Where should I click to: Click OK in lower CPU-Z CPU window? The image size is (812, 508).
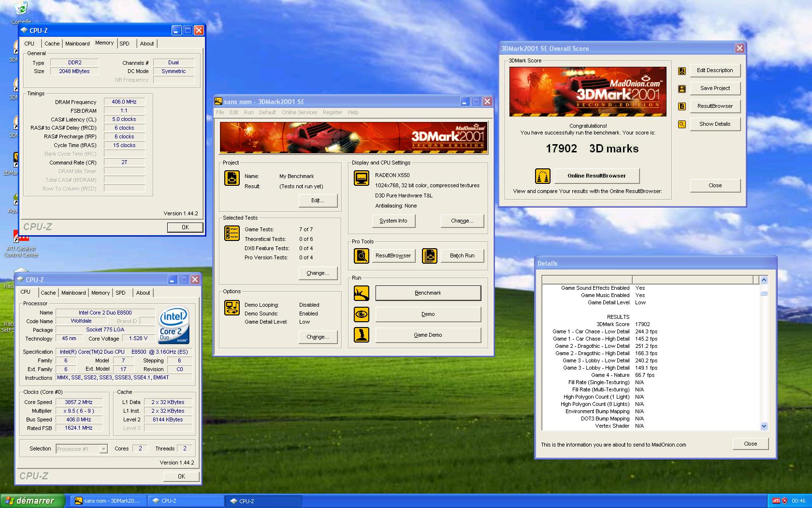tap(181, 477)
